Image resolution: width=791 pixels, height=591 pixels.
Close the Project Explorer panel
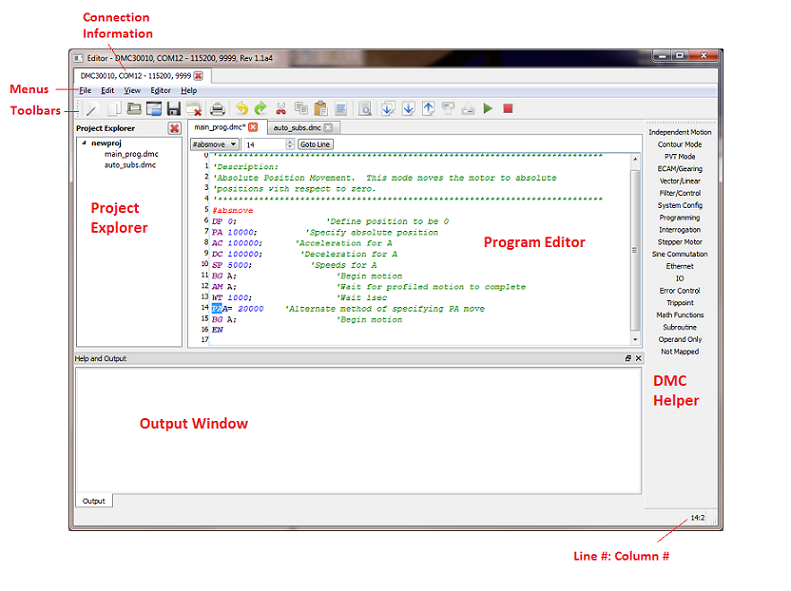tap(175, 129)
